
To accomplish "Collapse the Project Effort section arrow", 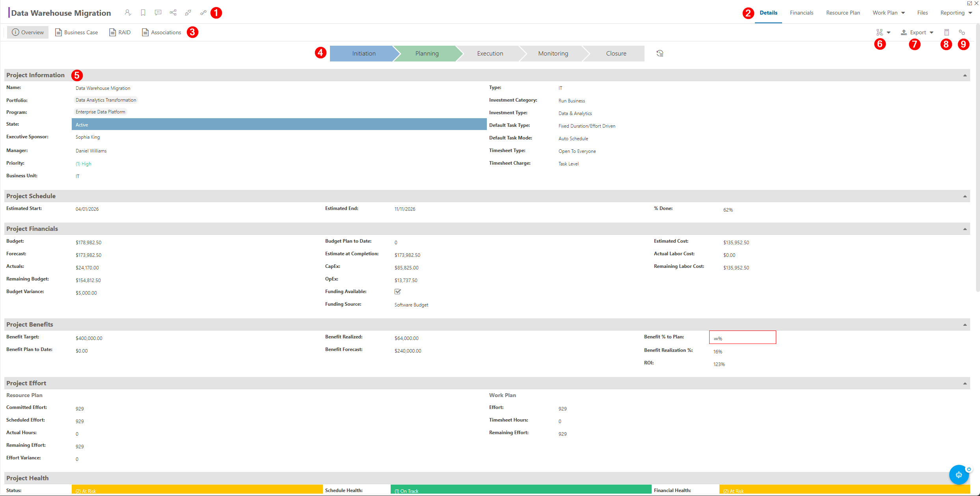I will [x=965, y=383].
